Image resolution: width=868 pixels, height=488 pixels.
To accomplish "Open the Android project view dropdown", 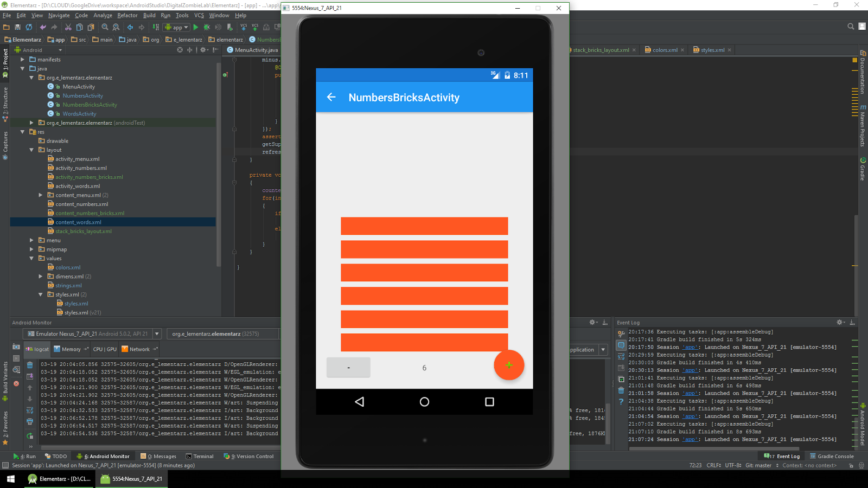I will point(38,50).
